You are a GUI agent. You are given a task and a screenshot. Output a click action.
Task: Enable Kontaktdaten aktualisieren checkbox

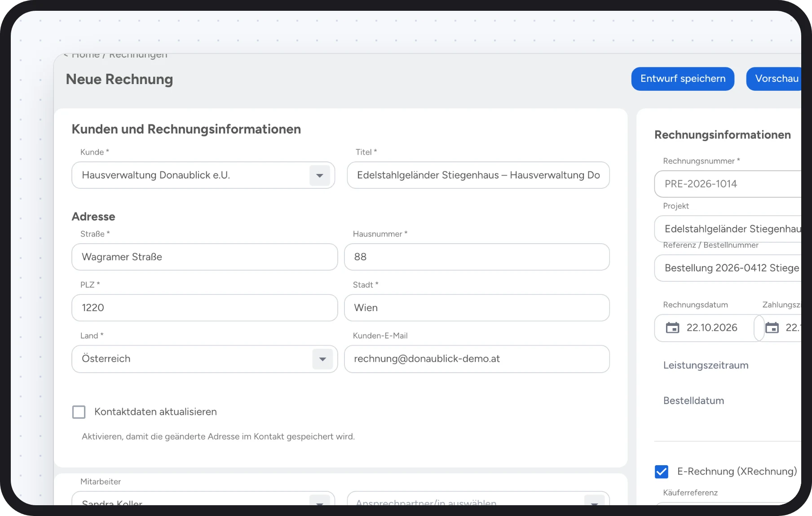pos(79,412)
